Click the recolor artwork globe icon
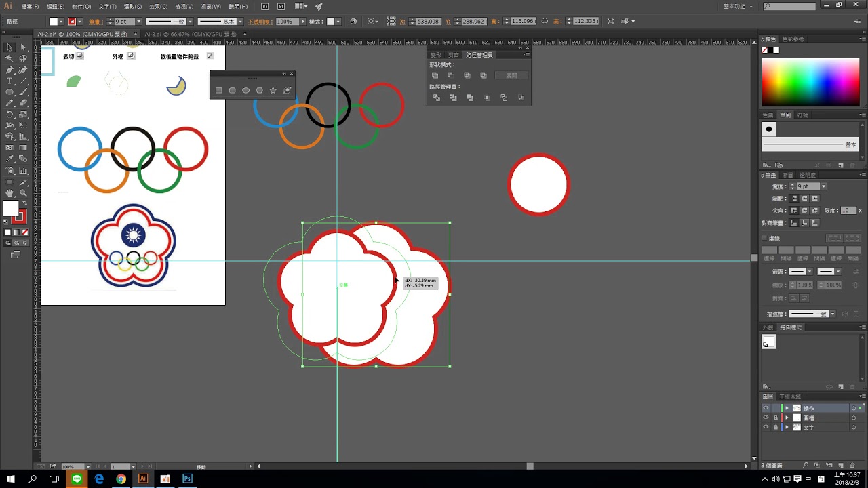 (353, 21)
